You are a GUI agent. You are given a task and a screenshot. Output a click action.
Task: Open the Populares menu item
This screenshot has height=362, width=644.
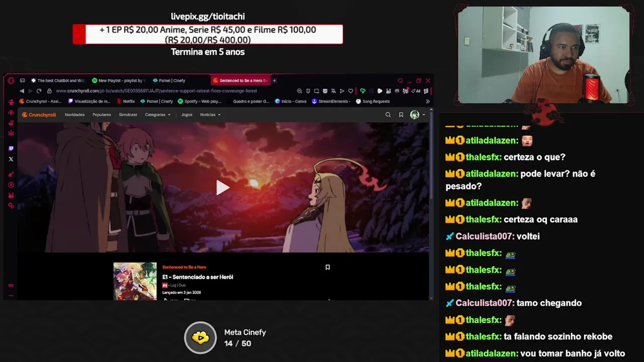tap(102, 115)
